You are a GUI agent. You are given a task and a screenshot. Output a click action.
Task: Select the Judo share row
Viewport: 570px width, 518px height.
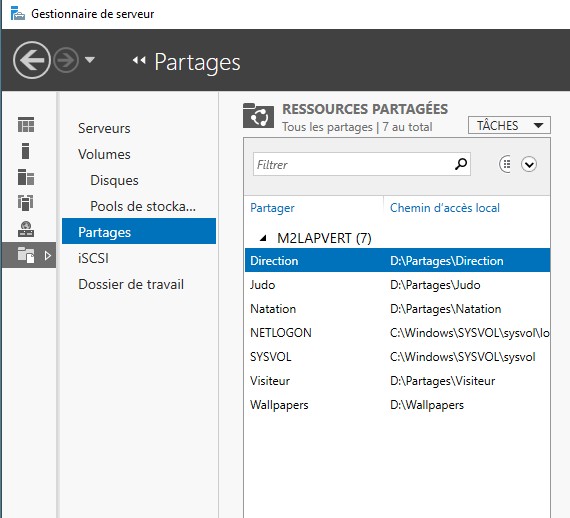[x=397, y=285]
